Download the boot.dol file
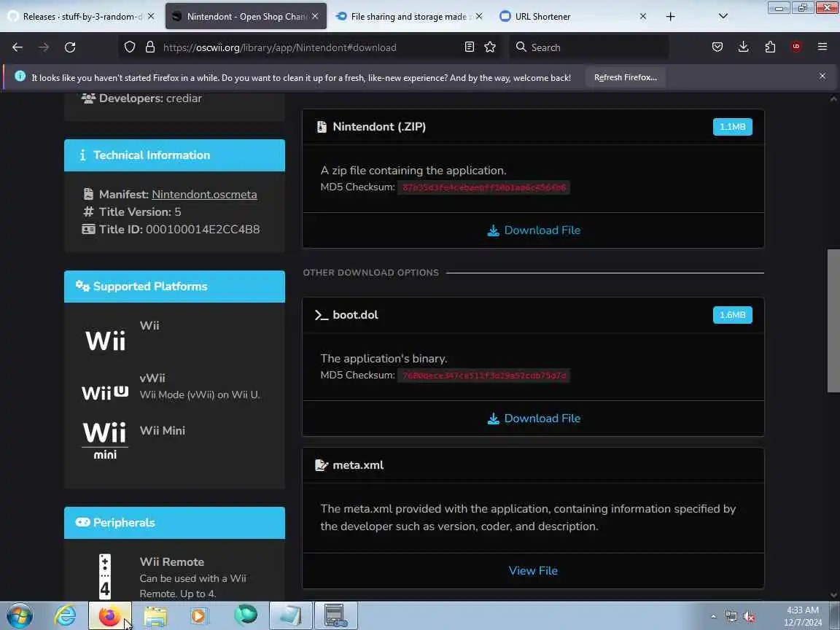Screen dimensions: 840x630 pyautogui.click(x=534, y=419)
